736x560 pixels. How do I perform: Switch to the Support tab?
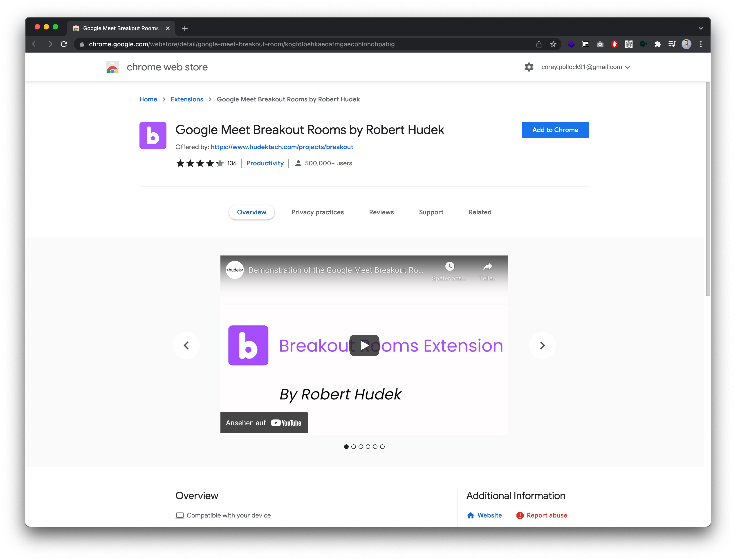[x=431, y=212]
